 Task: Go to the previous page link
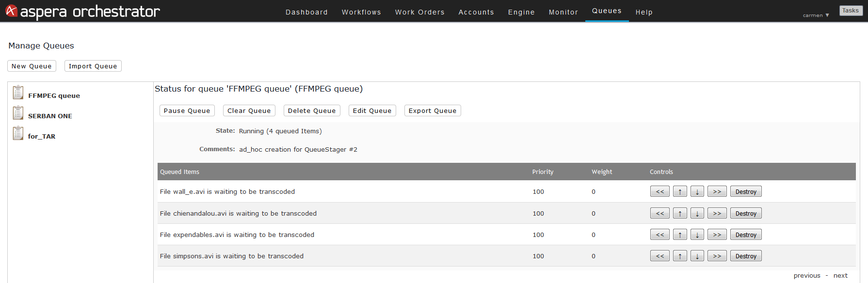pos(807,275)
